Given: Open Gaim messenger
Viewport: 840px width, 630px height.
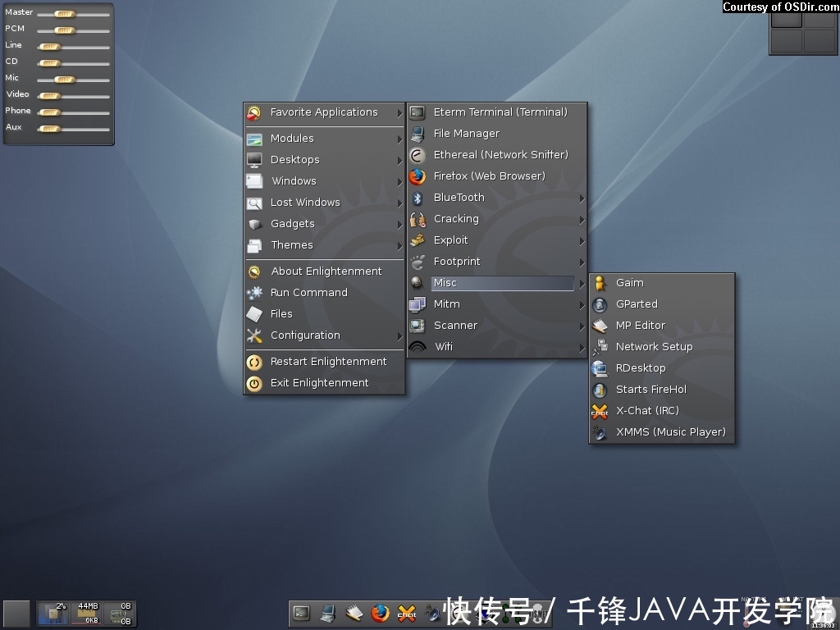Looking at the screenshot, I should [662, 283].
